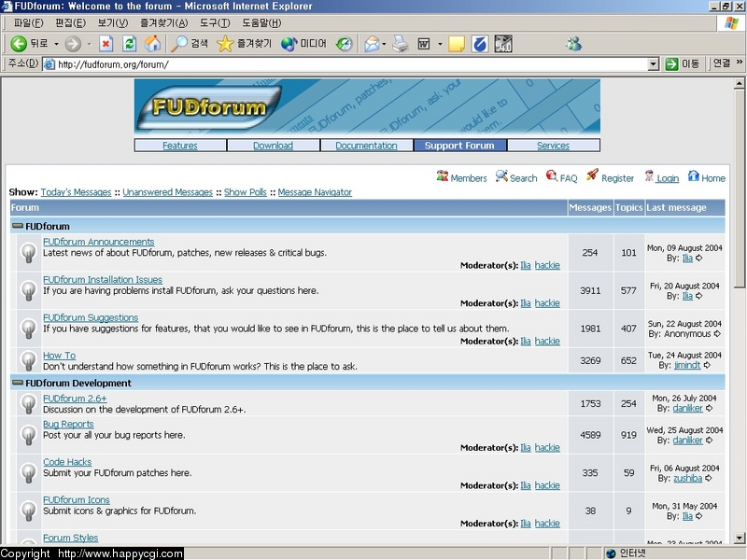
Task: Open FUDforum Installation Issues forum
Action: pos(103,279)
